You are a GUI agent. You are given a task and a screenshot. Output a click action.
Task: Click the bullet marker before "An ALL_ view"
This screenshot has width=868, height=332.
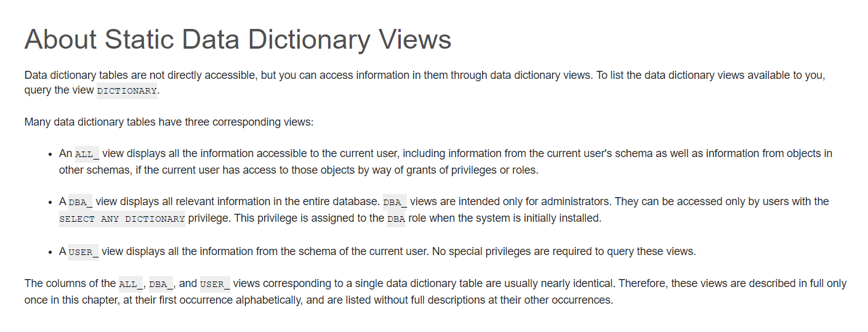click(50, 154)
